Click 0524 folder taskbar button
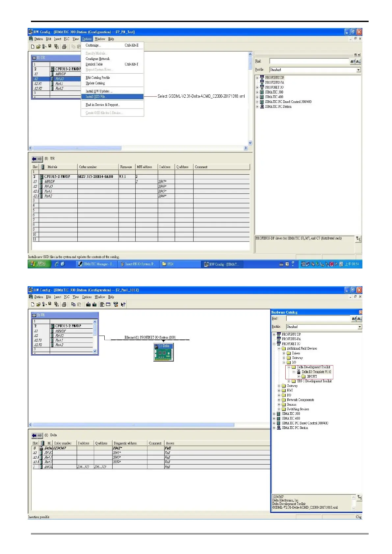This screenshot has height=554, width=392. (x=180, y=264)
